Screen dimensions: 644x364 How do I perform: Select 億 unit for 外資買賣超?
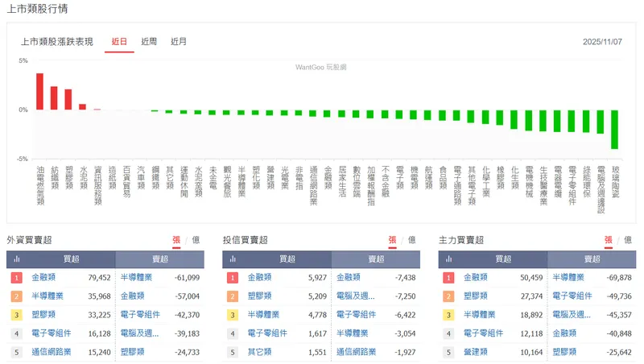tap(196, 240)
